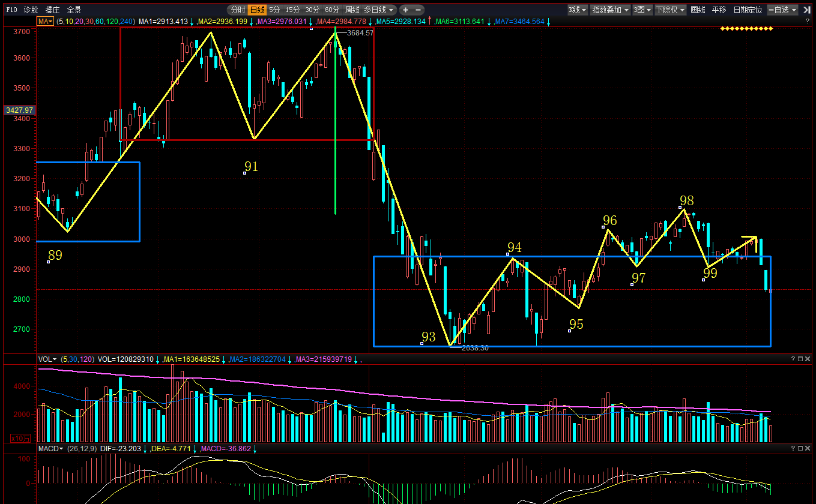Click the 3684.57 high price label
Viewport: 816px width, 504px height.
360,33
